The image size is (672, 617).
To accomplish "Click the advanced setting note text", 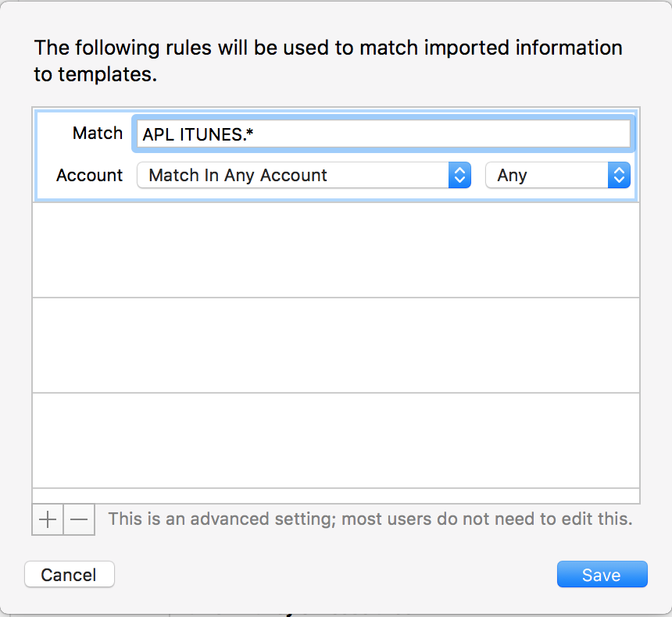I will 370,519.
